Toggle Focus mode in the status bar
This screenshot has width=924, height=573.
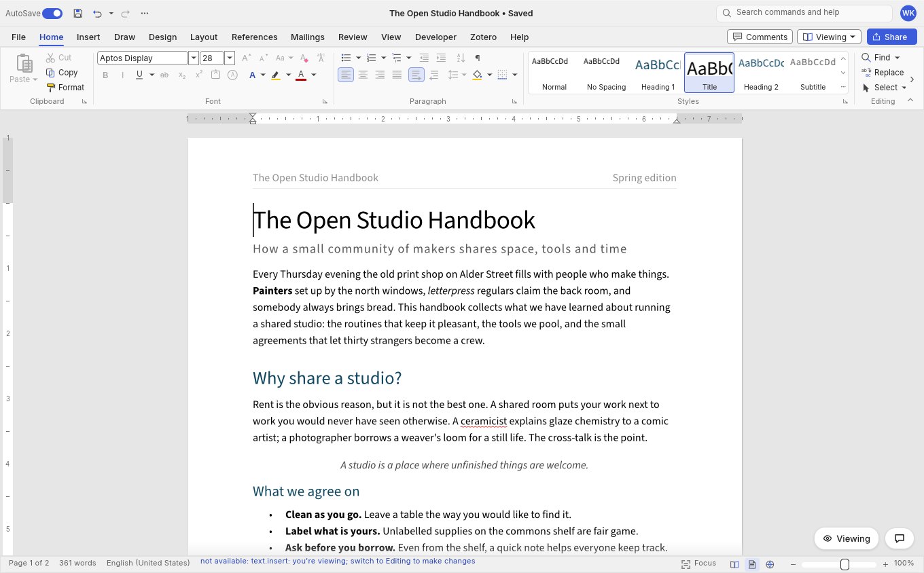pyautogui.click(x=699, y=563)
